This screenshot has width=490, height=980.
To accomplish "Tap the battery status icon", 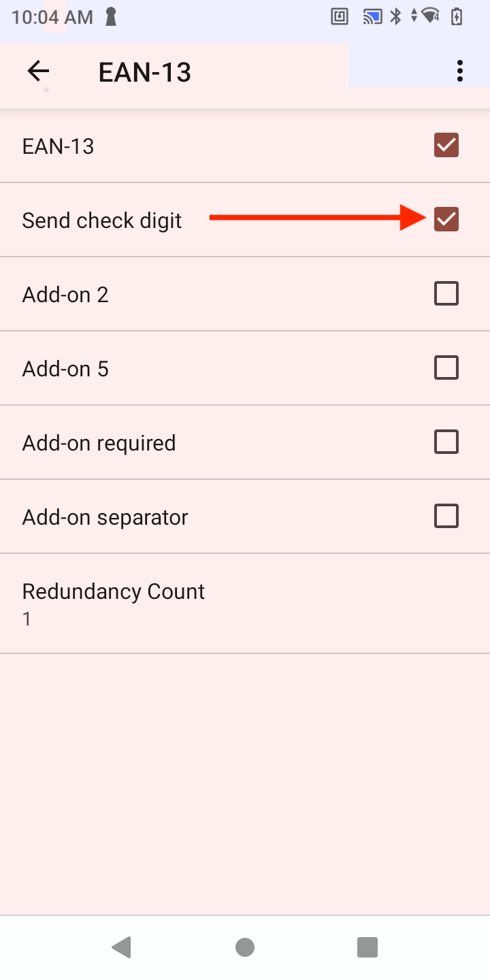I will pyautogui.click(x=457, y=17).
